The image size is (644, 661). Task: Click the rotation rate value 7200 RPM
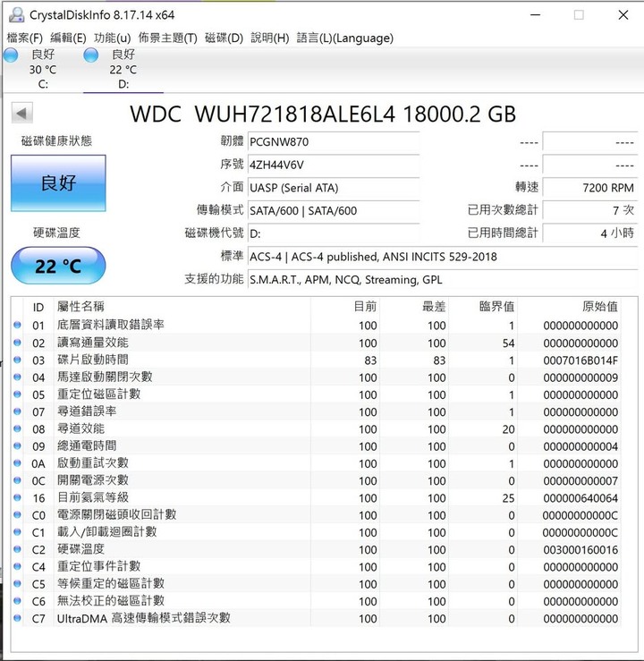click(x=590, y=188)
